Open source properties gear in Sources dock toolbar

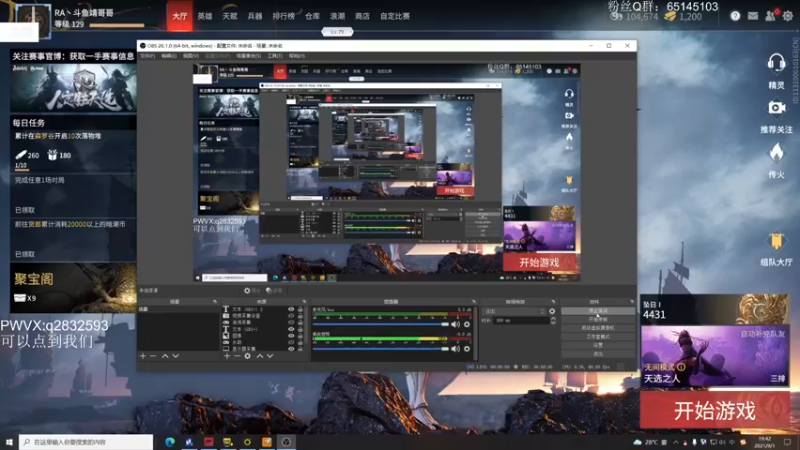click(x=247, y=356)
